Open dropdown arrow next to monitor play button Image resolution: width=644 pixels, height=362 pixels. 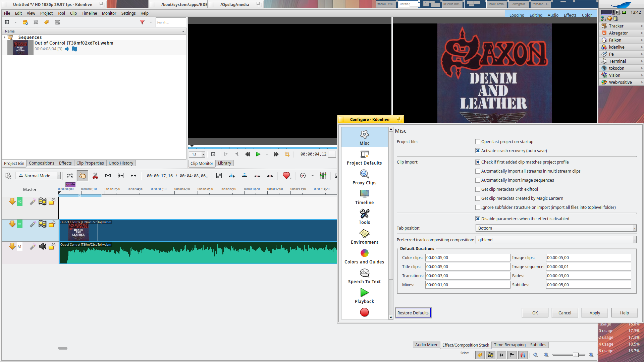267,154
